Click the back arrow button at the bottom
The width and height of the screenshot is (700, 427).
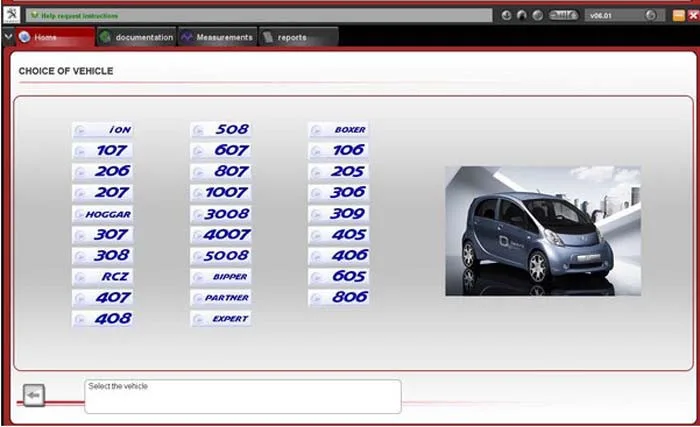point(34,395)
